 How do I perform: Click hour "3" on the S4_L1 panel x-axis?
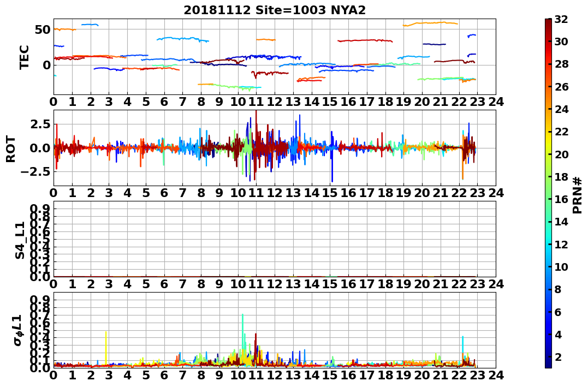coord(109,284)
